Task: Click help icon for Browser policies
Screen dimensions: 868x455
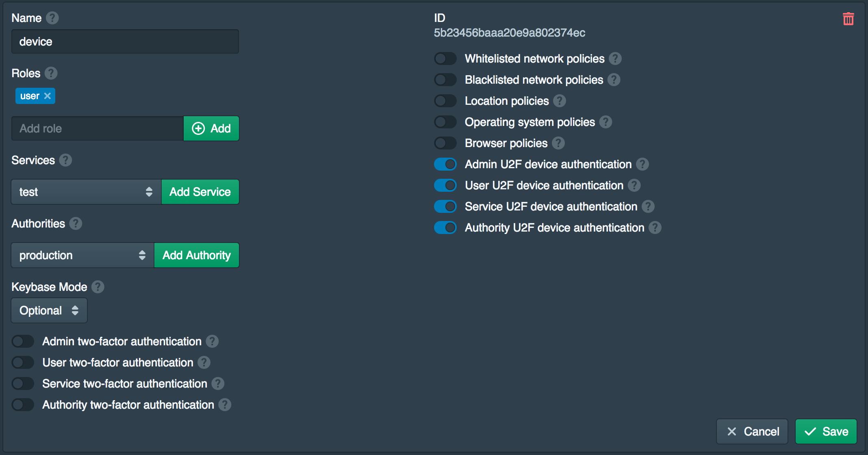Action: coord(558,143)
